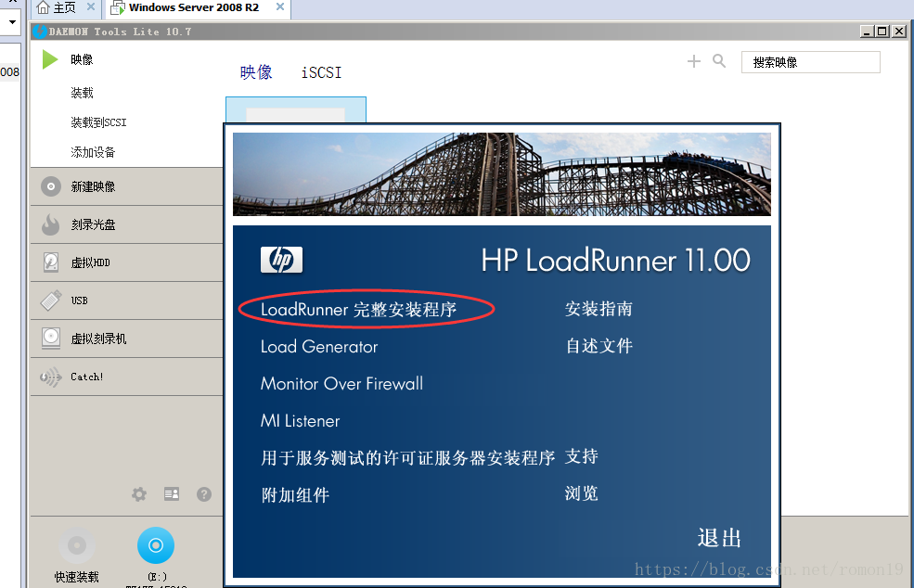Open the 新建映像 disc icon
This screenshot has height=588, width=914.
[x=51, y=186]
